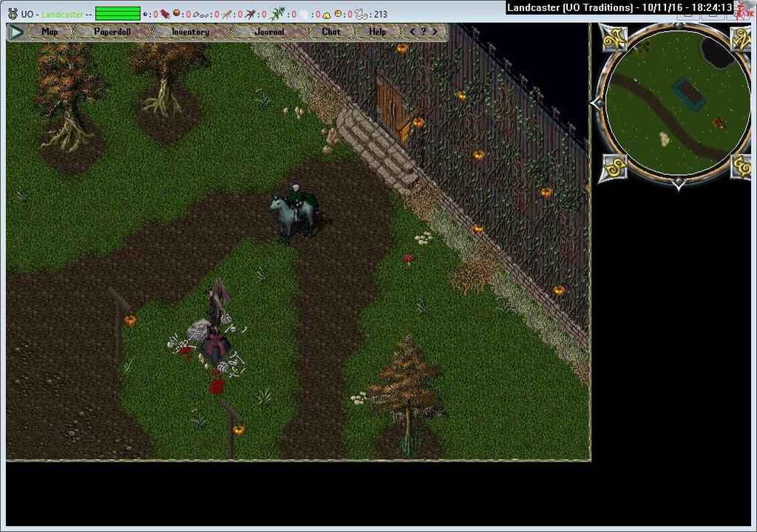Click the gold coin counter icon
Image resolution: width=757 pixels, height=532 pixels.
point(339,13)
